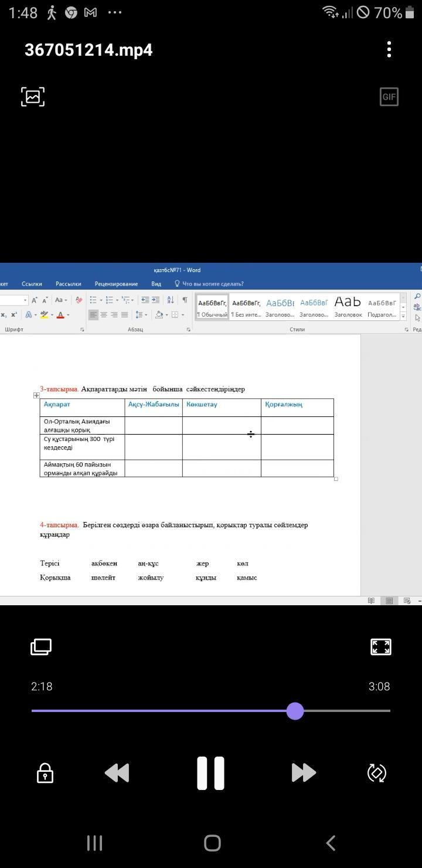Tap Android recent apps button
422x868 pixels.
pyautogui.click(x=94, y=843)
